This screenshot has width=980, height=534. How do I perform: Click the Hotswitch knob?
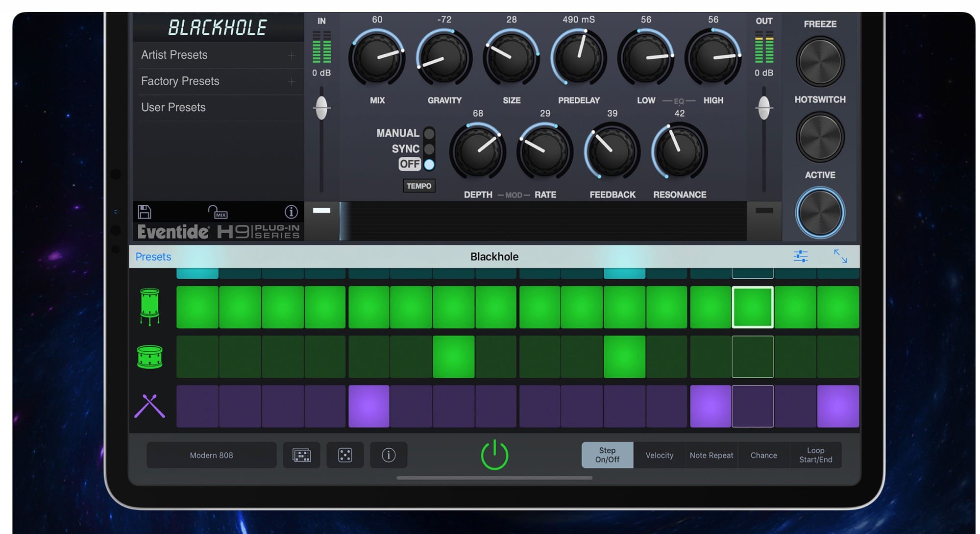(x=820, y=137)
